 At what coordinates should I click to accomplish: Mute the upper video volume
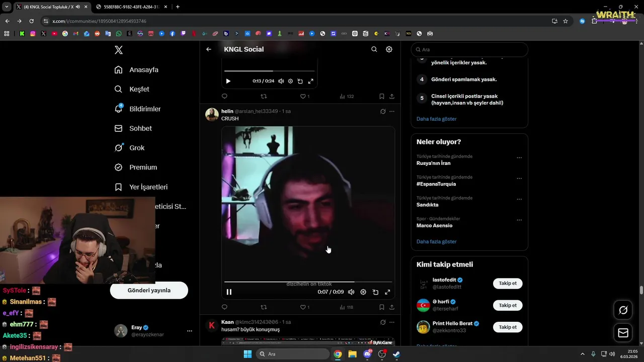coord(281,81)
